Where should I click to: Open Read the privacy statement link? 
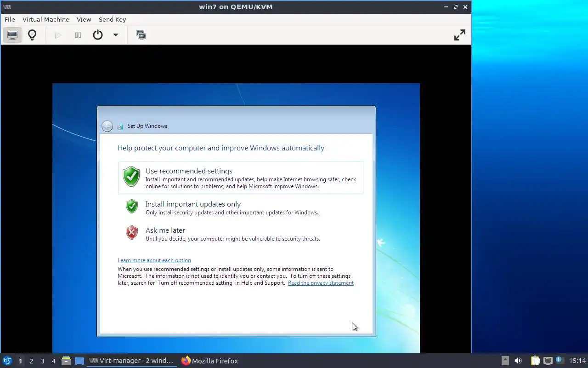pyautogui.click(x=321, y=283)
